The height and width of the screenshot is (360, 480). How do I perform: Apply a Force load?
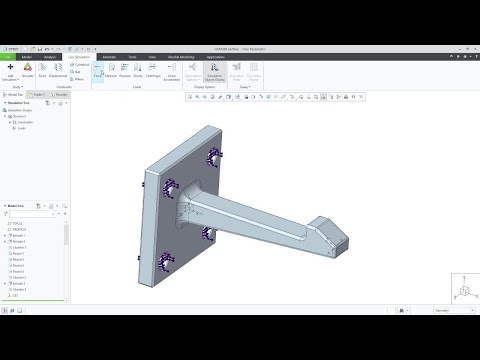(x=98, y=71)
